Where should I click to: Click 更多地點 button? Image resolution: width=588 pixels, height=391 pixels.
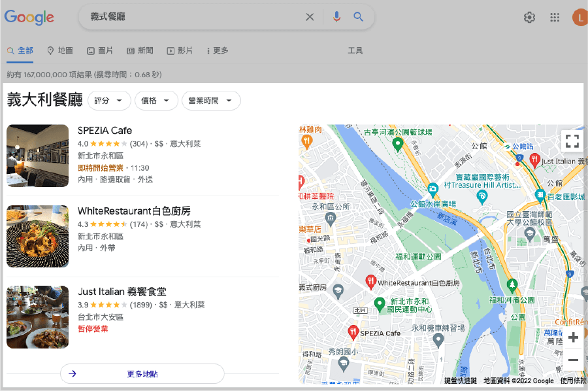point(142,374)
